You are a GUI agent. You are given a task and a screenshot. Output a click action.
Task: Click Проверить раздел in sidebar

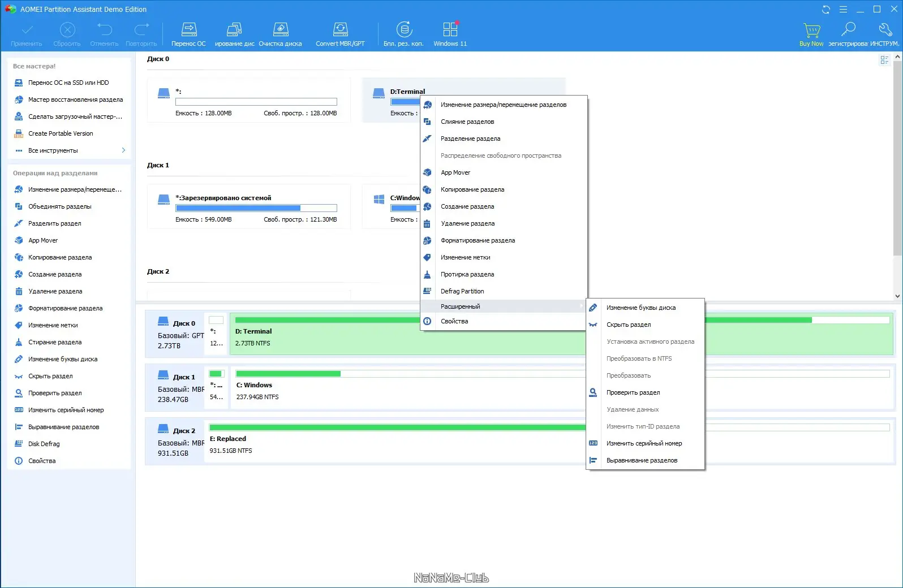point(55,393)
